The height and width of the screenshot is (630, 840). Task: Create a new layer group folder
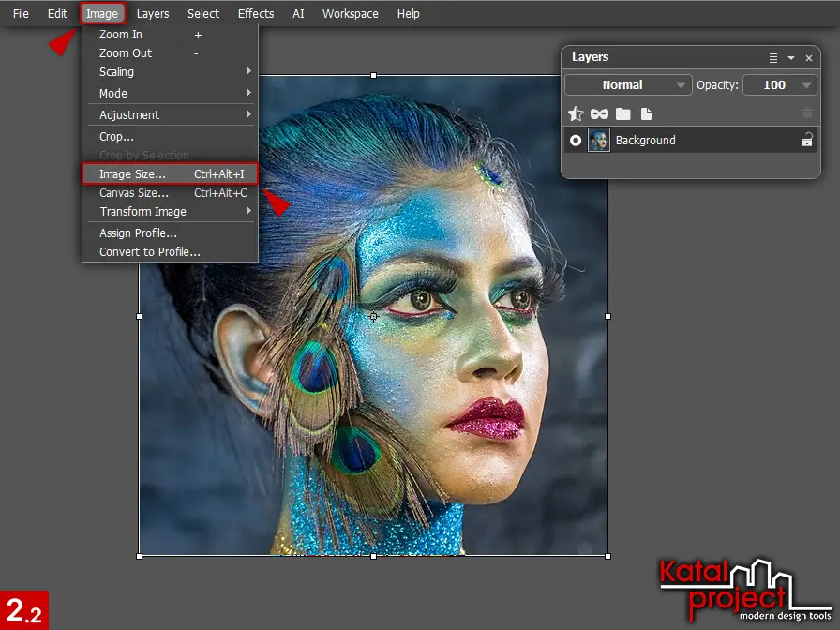pyautogui.click(x=622, y=113)
